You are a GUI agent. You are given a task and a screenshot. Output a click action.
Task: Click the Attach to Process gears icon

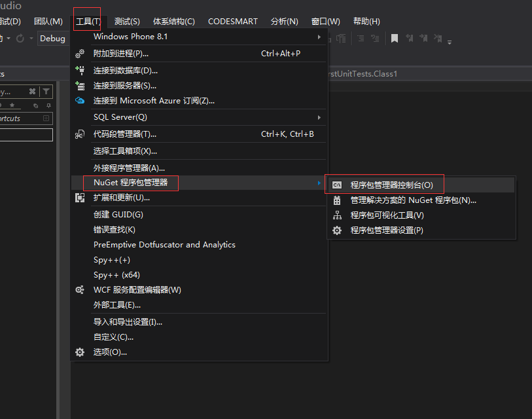pos(80,54)
